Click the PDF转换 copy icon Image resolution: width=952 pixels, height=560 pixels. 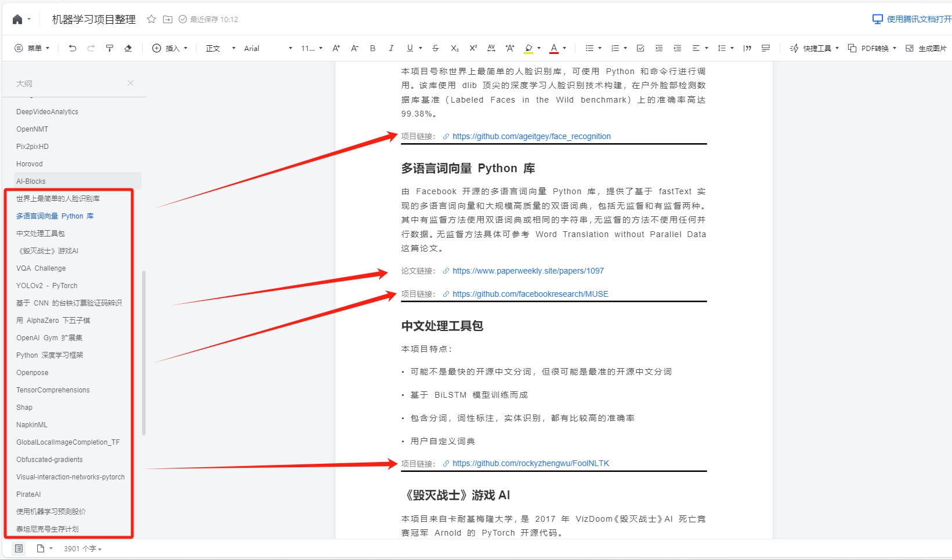point(852,48)
